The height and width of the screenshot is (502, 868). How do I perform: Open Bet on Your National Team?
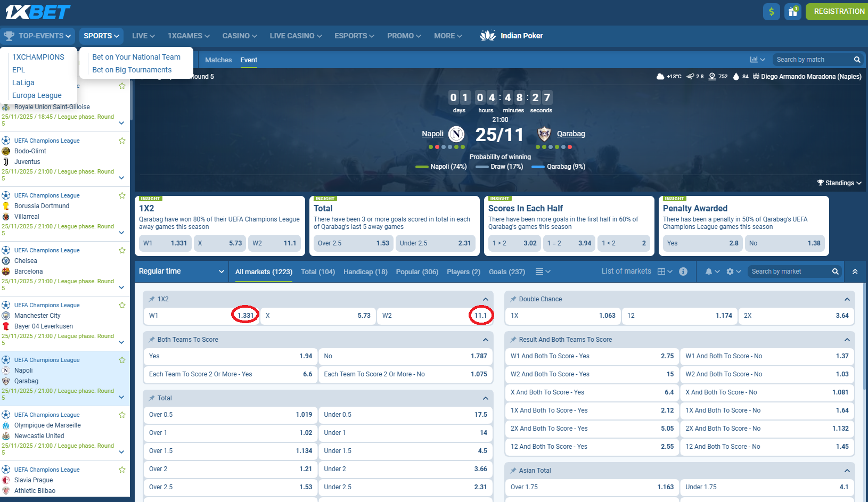(136, 57)
